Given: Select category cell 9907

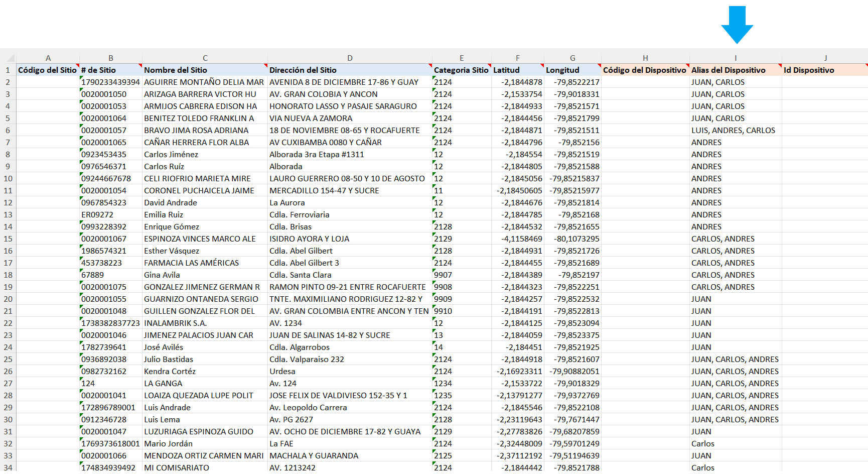Looking at the screenshot, I should click(x=462, y=275).
